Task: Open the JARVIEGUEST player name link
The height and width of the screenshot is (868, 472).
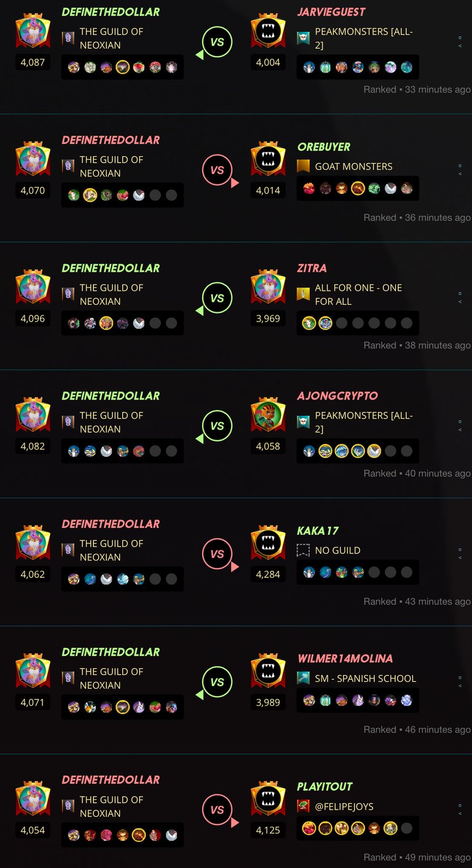Action: pos(331,12)
